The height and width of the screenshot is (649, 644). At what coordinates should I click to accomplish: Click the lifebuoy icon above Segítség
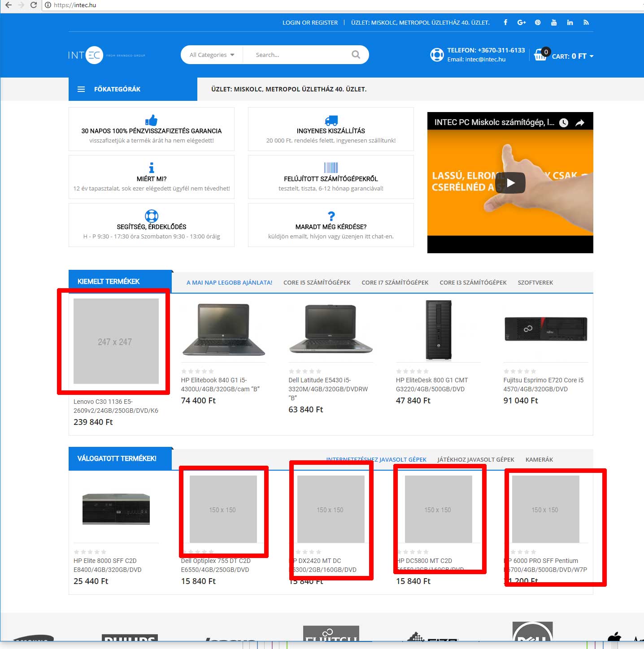152,216
